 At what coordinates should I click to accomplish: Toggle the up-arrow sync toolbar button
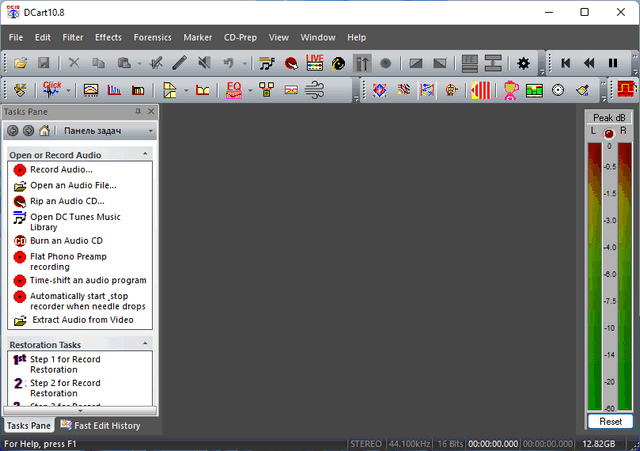click(x=362, y=63)
